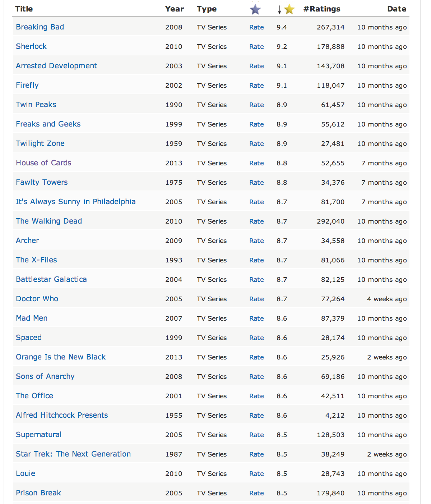Rate the Sherlock TV series
431x504 pixels.
tap(256, 47)
